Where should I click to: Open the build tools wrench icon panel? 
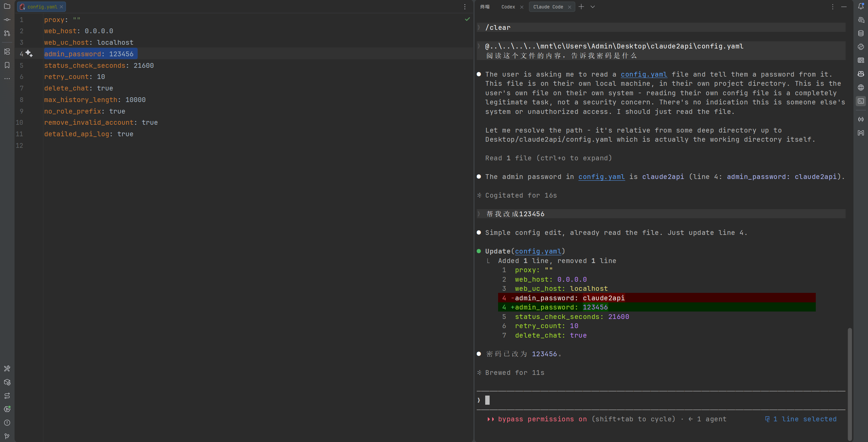click(x=7, y=368)
